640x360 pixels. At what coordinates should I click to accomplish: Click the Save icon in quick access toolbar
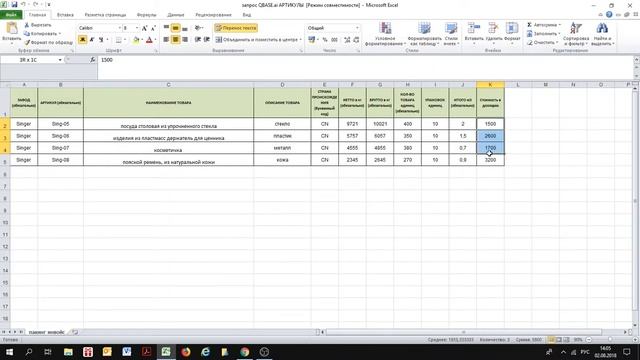pyautogui.click(x=15, y=5)
